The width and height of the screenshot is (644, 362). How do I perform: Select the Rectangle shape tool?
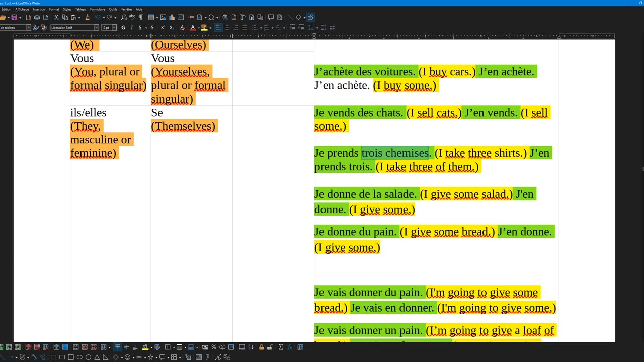[53, 357]
